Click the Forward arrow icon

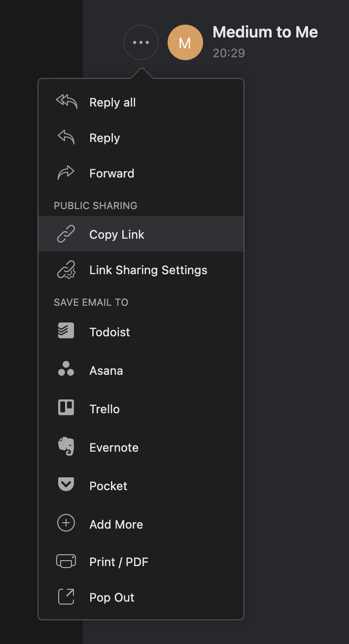tap(66, 173)
